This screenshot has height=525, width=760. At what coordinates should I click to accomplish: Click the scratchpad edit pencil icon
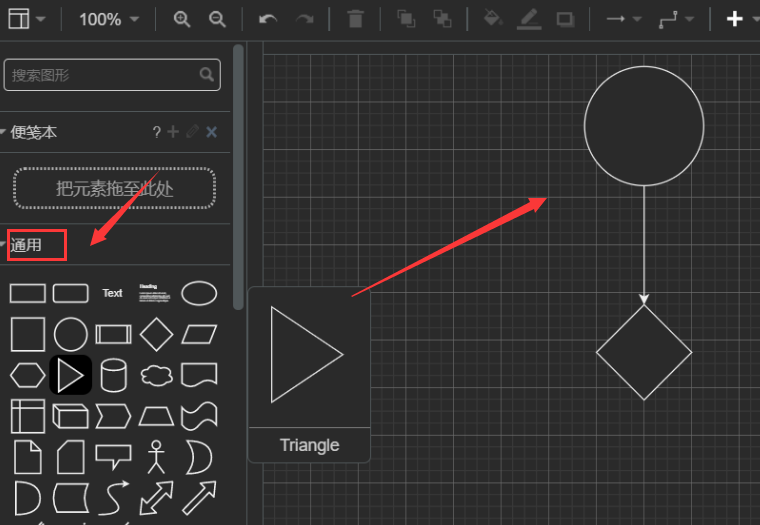(x=192, y=131)
